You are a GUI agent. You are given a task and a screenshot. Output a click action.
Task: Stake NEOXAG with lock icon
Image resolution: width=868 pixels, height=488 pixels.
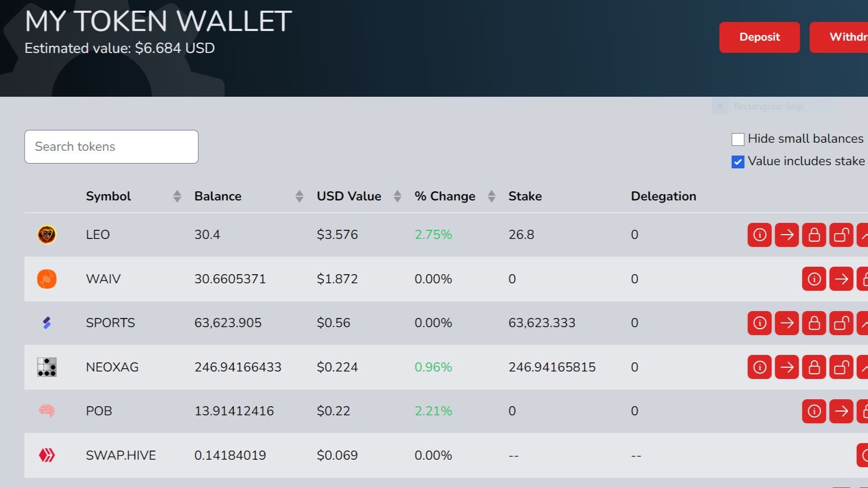coord(814,367)
